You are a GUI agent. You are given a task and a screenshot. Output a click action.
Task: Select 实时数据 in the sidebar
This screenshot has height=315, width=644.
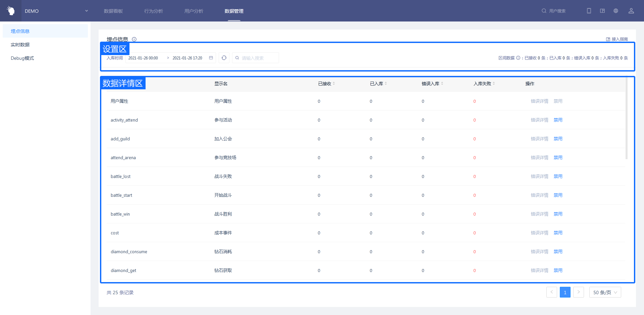pyautogui.click(x=20, y=45)
